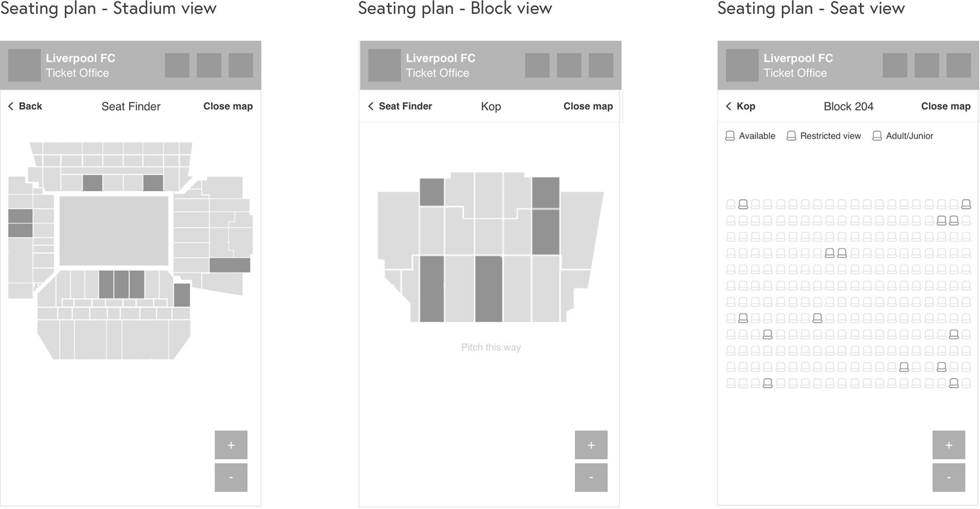Screen dimensions: 980x509
Task: Click the back chevron beside Seat Finder
Action: pyautogui.click(x=371, y=106)
